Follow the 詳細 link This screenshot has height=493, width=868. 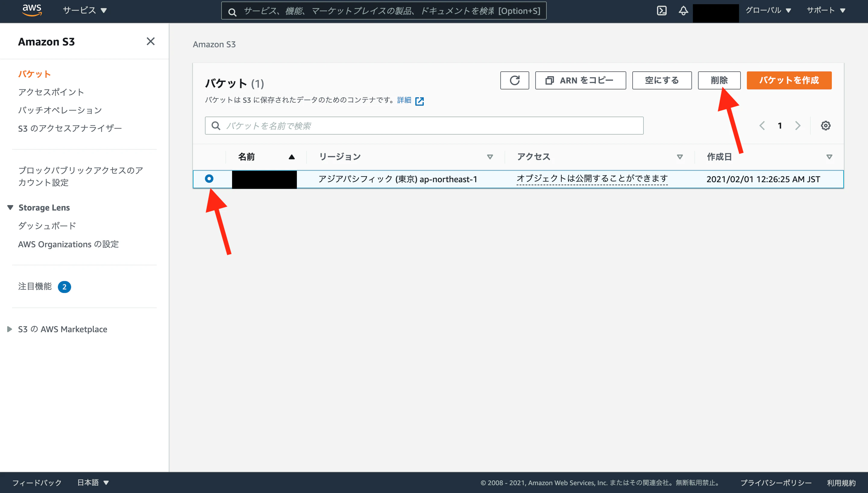[x=404, y=100]
